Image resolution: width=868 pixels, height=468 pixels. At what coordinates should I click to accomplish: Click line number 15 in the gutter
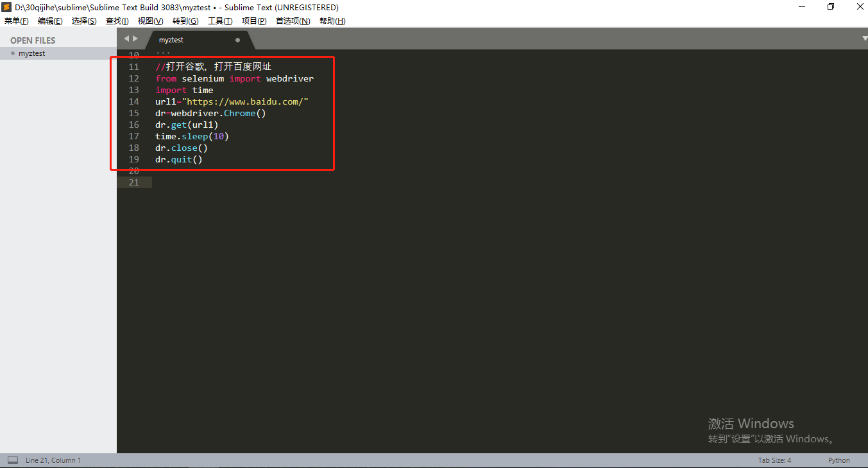click(x=133, y=113)
